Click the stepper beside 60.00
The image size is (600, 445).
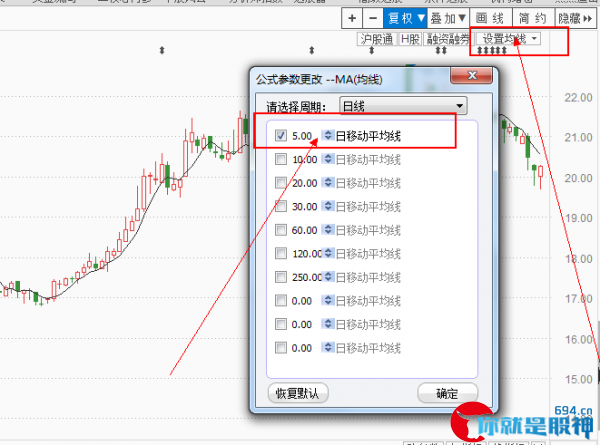point(328,230)
